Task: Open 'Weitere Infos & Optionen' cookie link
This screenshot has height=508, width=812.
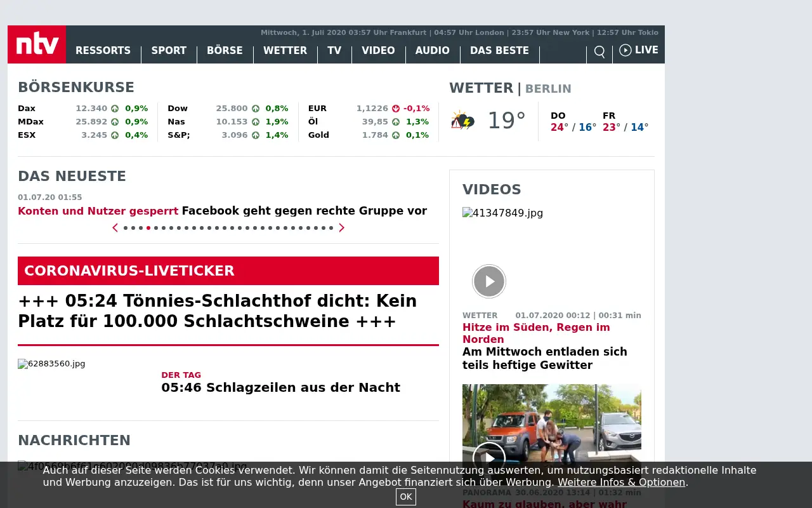Action: point(622,482)
